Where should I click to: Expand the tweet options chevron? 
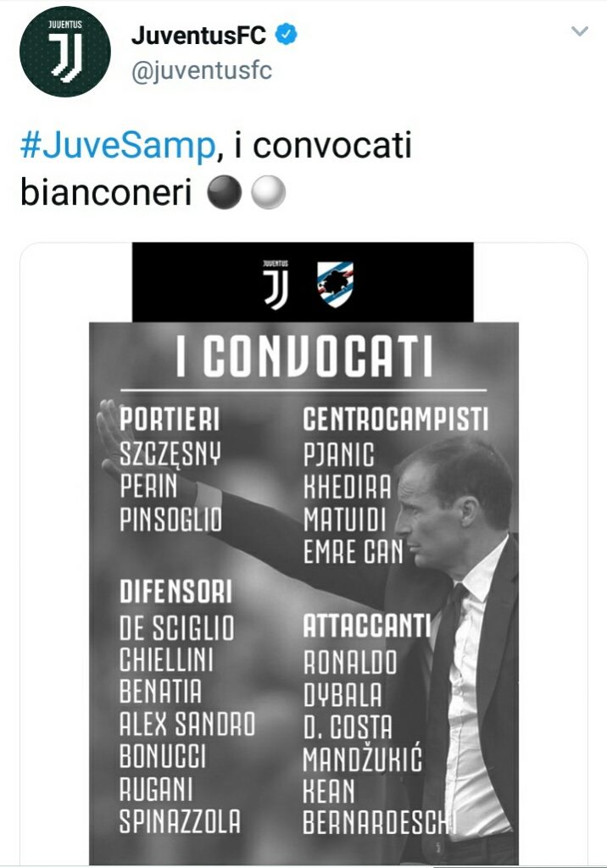click(x=580, y=32)
